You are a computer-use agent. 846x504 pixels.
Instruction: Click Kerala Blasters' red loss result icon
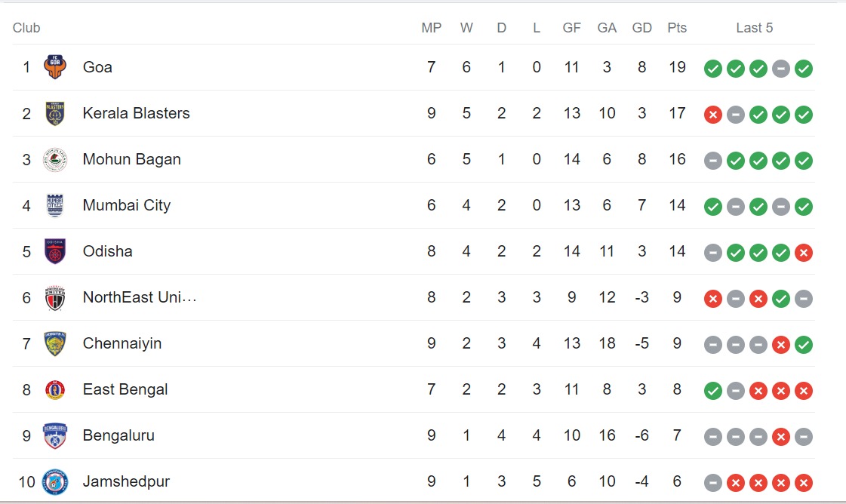713,115
